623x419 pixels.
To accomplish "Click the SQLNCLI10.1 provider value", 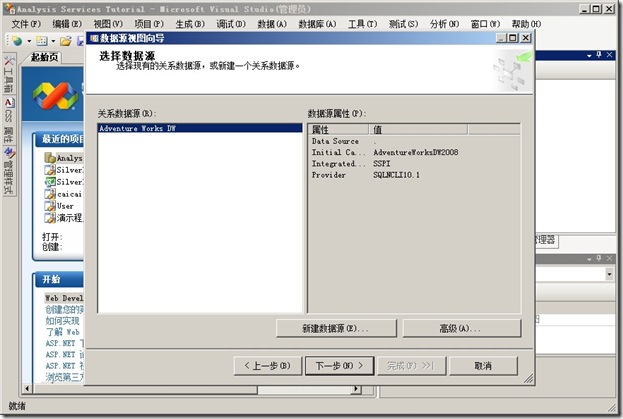I will click(x=397, y=175).
